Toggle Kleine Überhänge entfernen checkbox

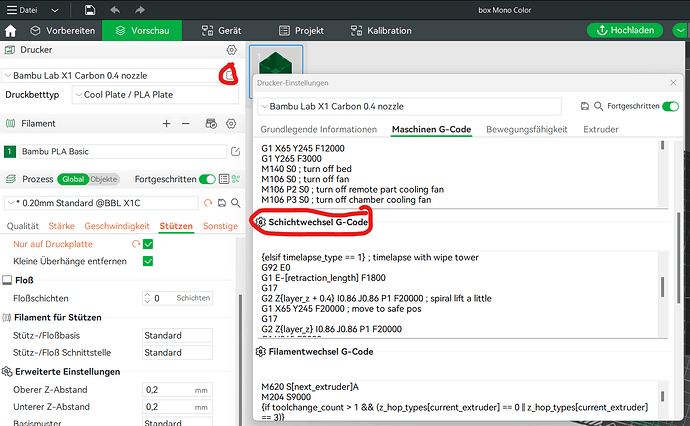point(148,261)
